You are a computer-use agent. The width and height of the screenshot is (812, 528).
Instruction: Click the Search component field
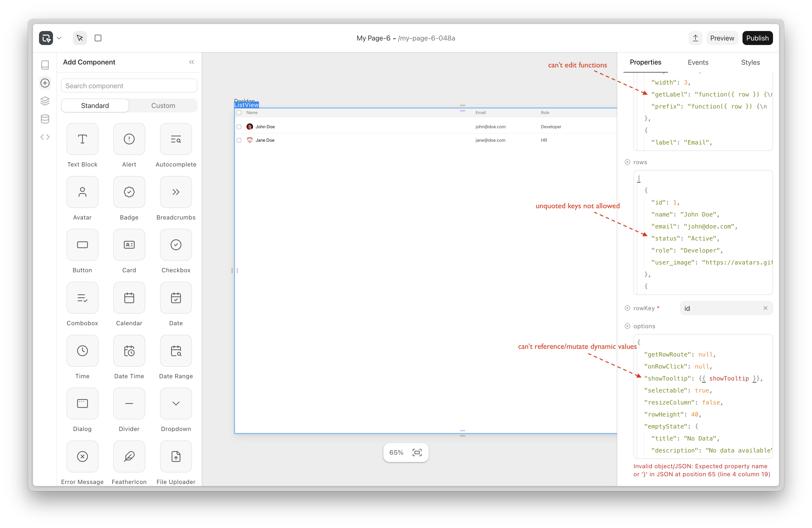[x=129, y=86]
